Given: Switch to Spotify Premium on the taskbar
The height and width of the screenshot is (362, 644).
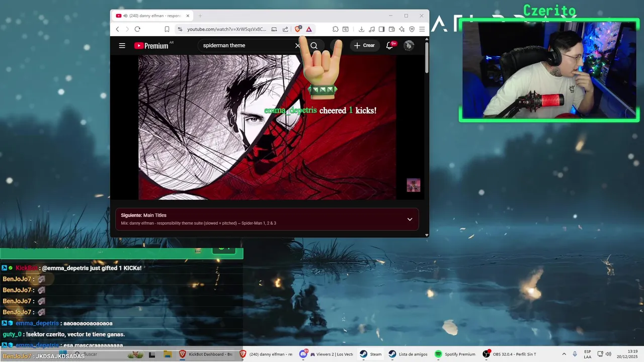Looking at the screenshot, I should (x=455, y=354).
